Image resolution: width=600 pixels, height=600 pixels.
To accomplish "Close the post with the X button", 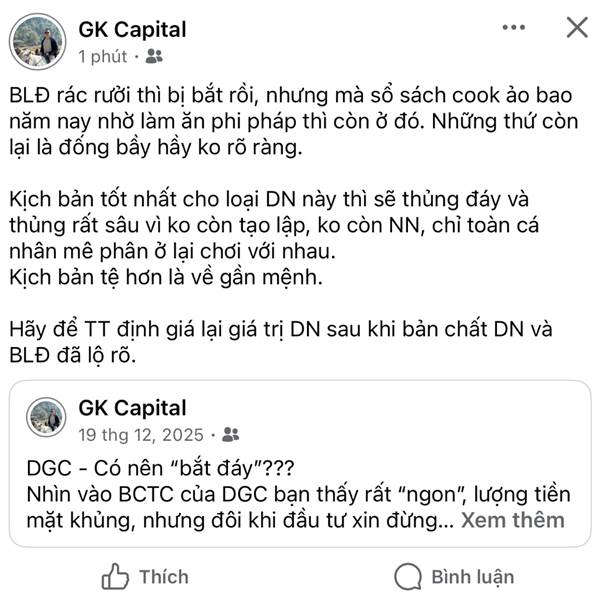I will [x=577, y=28].
